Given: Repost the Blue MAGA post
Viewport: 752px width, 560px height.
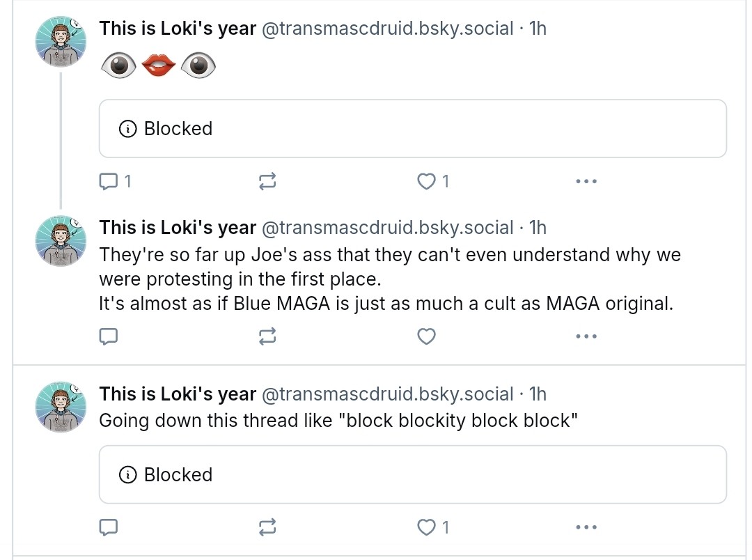Looking at the screenshot, I should [x=267, y=337].
